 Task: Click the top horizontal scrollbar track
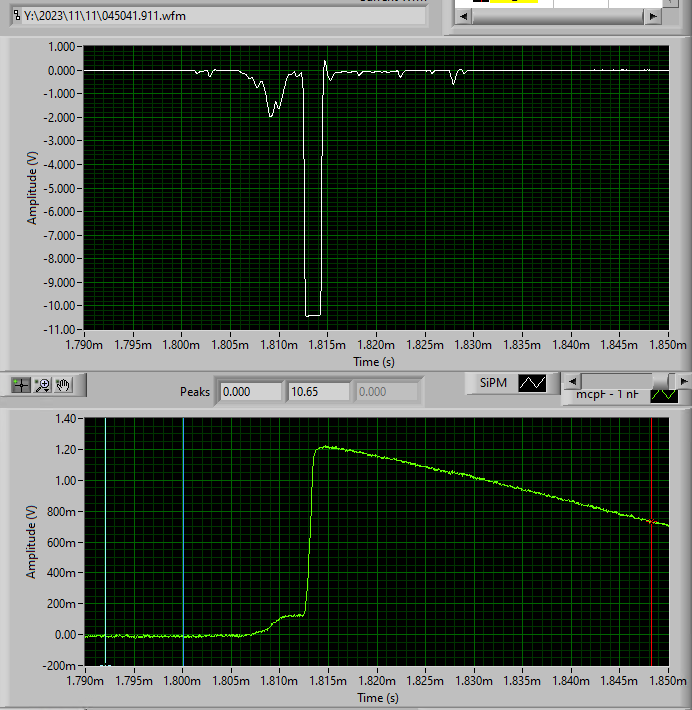(558, 16)
